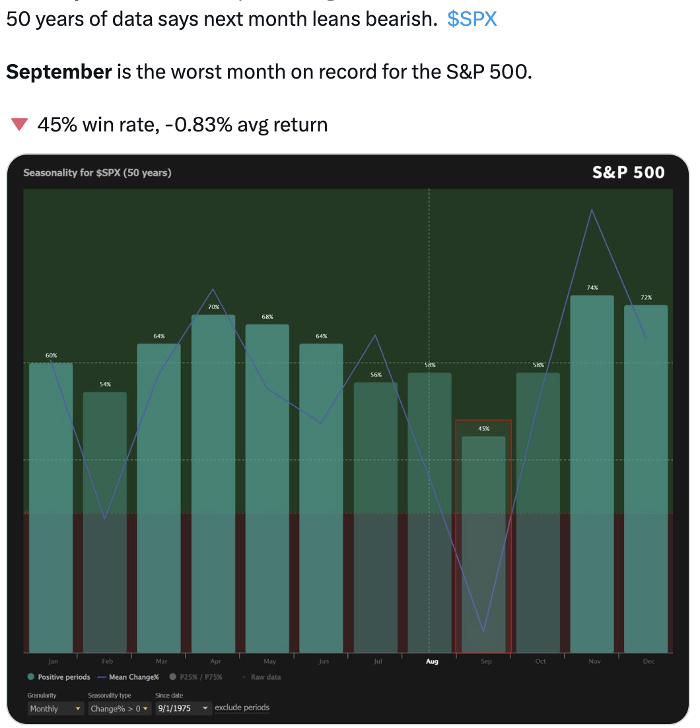Image resolution: width=700 pixels, height=728 pixels.
Task: Open the Since date 9/1/1975 dropdown
Action: [184, 708]
